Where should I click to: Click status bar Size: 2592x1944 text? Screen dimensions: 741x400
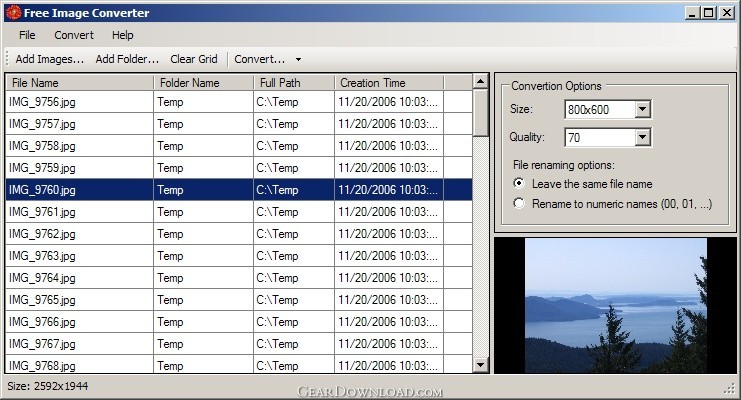[48, 386]
